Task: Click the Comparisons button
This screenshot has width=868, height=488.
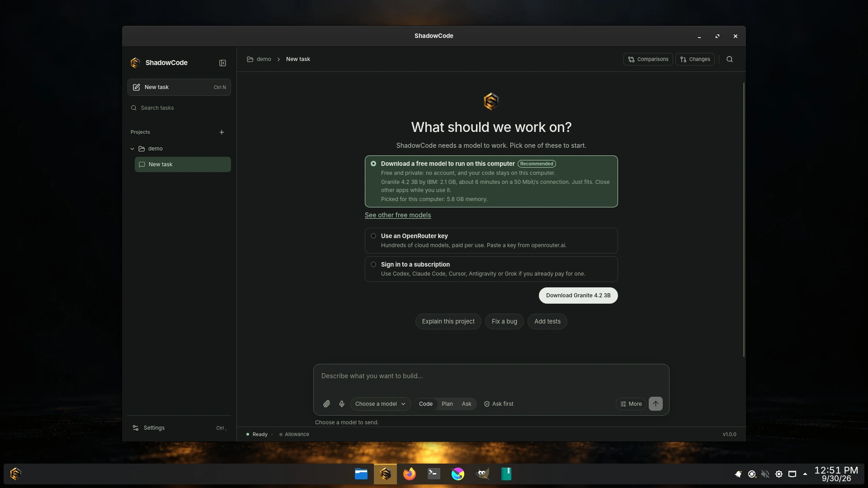Action: pyautogui.click(x=648, y=59)
